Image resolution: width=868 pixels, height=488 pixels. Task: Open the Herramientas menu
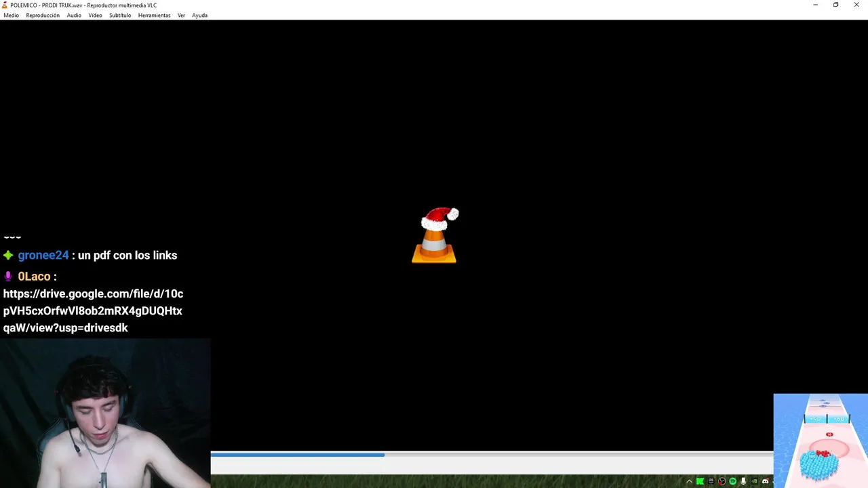tap(155, 15)
